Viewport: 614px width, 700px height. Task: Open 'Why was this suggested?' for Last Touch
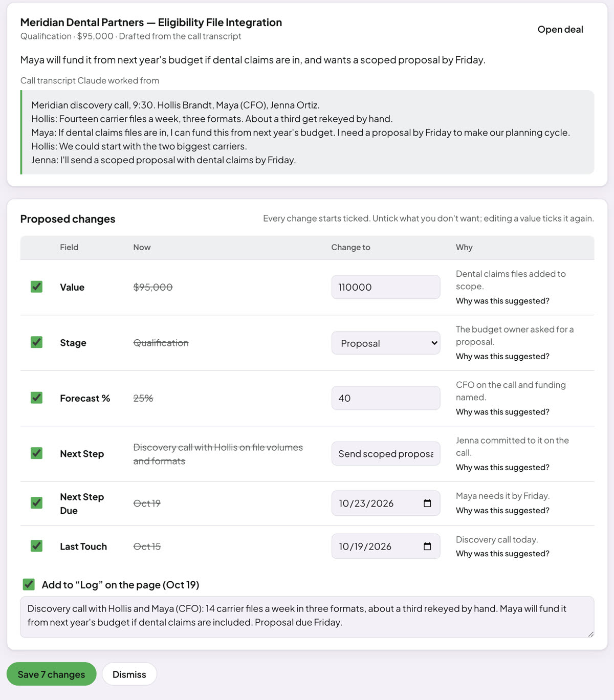point(502,554)
